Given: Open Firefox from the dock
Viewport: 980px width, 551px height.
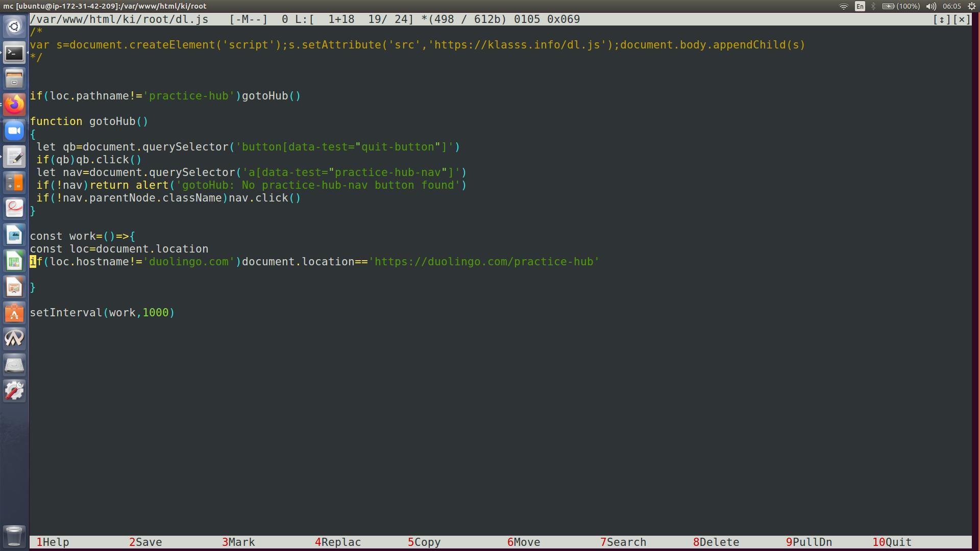Looking at the screenshot, I should pos(14,105).
